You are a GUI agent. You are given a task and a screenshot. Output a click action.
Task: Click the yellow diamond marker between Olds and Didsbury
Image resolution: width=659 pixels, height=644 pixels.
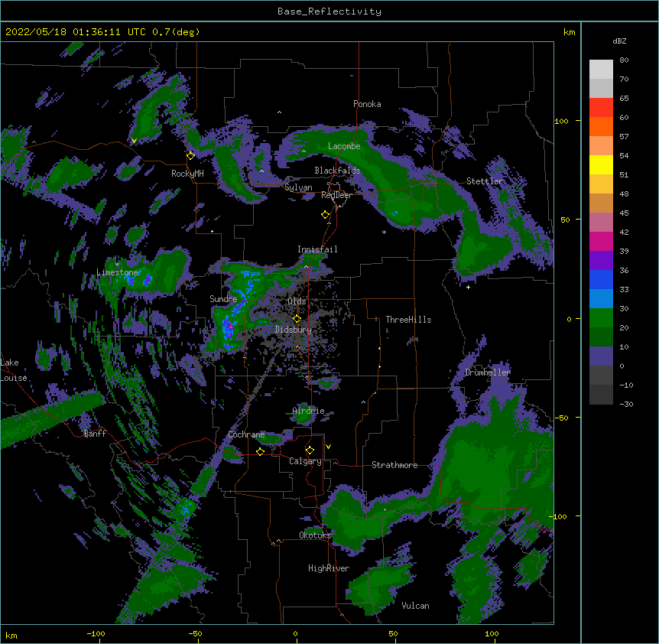[x=297, y=318]
